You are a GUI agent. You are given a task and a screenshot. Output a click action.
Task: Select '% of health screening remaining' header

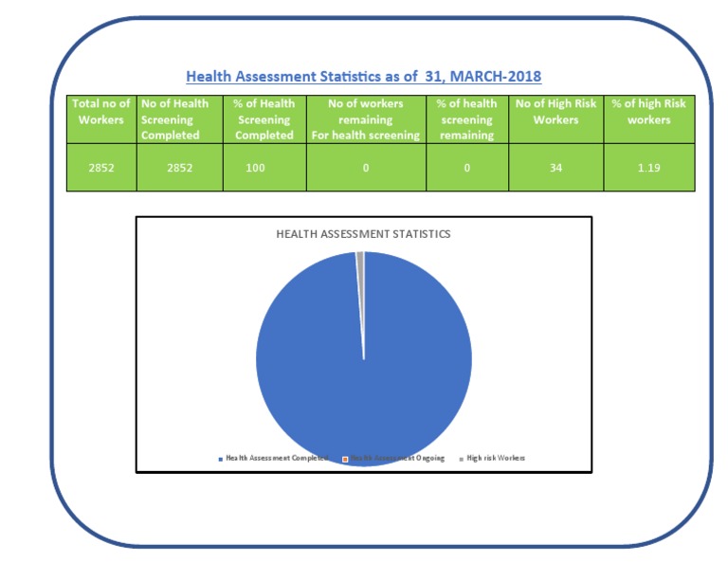[467, 119]
